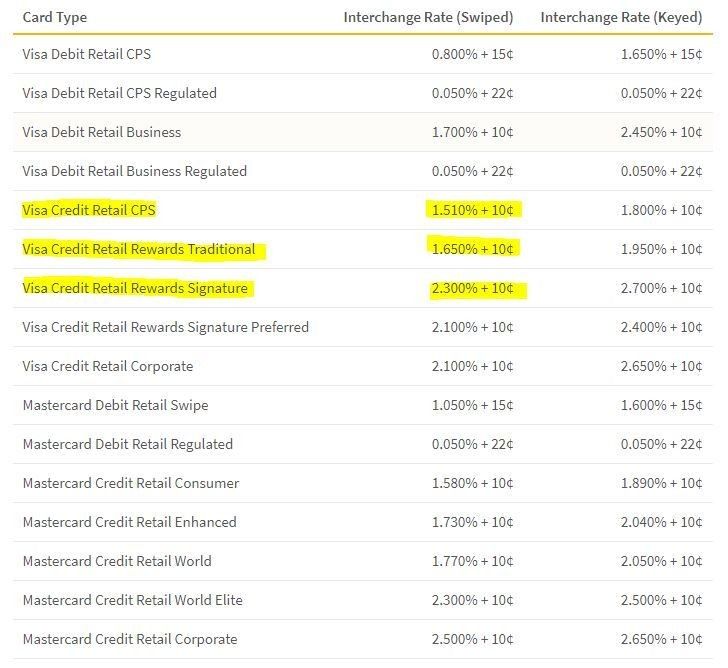Select Mastercard Credit Retail Enhanced
This screenshot has height=668, width=728.
(x=130, y=522)
